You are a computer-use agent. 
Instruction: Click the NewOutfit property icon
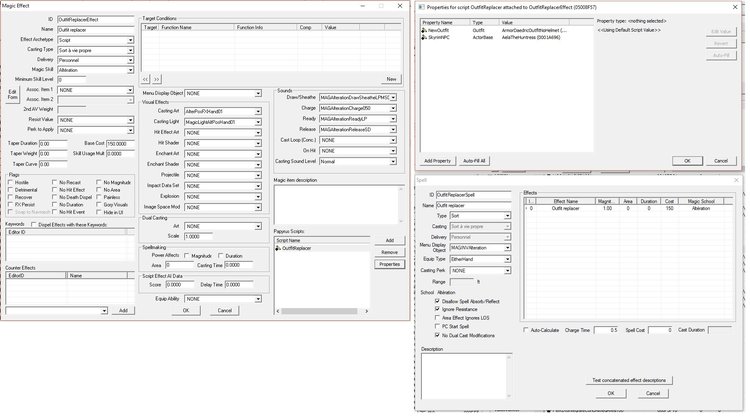[x=424, y=30]
